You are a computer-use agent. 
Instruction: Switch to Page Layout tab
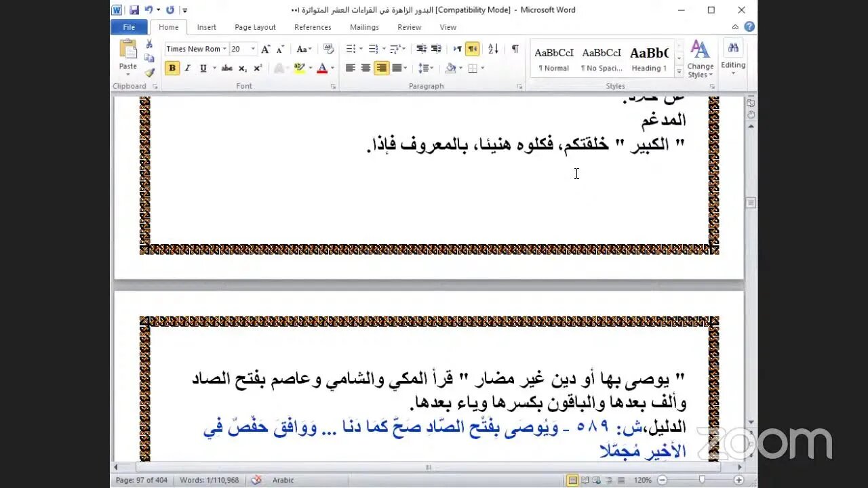click(255, 27)
